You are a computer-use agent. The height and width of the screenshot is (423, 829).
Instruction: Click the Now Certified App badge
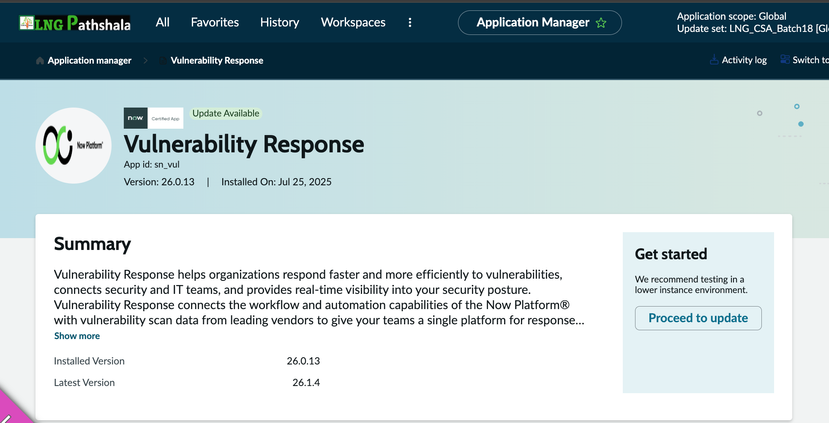(x=153, y=118)
